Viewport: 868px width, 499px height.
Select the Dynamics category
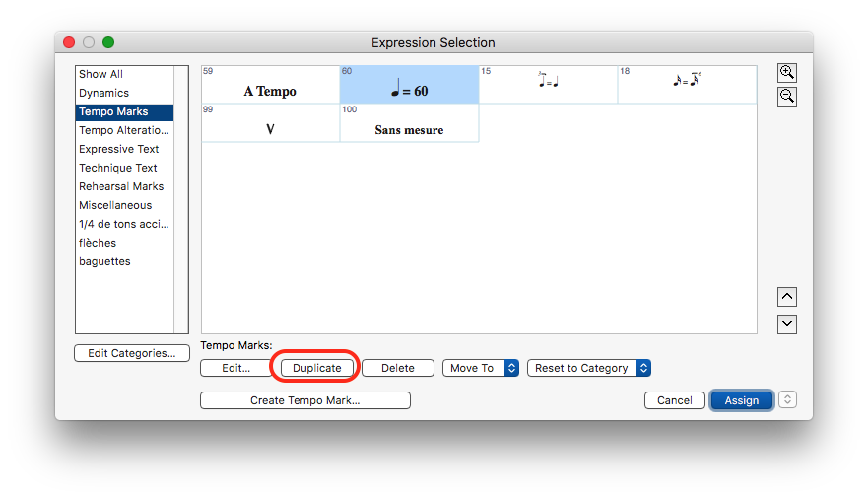pos(103,93)
